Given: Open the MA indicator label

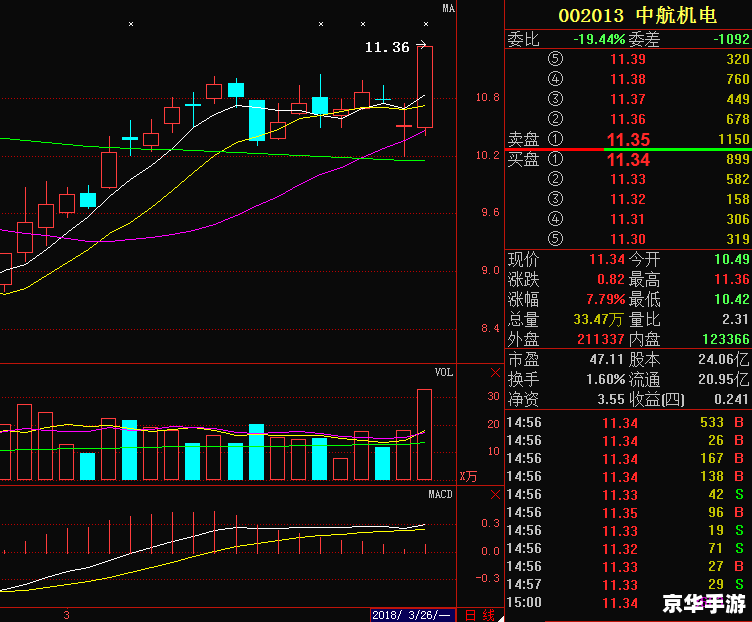Looking at the screenshot, I should [x=448, y=8].
